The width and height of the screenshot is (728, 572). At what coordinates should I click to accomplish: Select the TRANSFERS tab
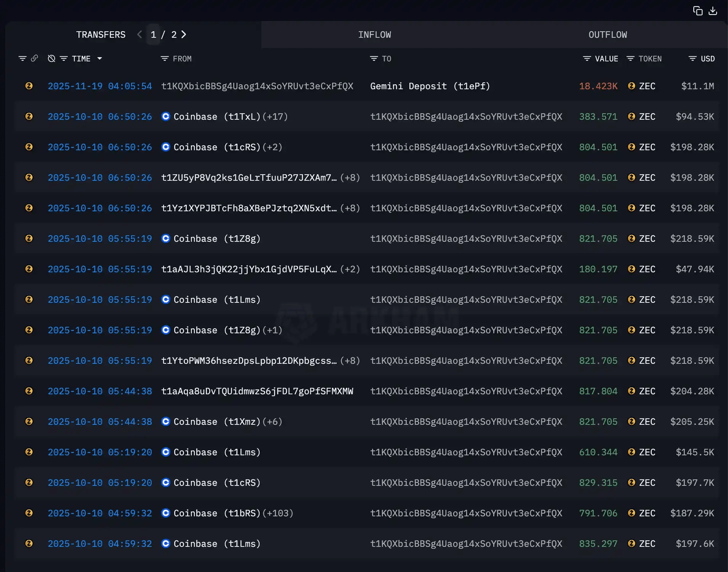coord(101,35)
